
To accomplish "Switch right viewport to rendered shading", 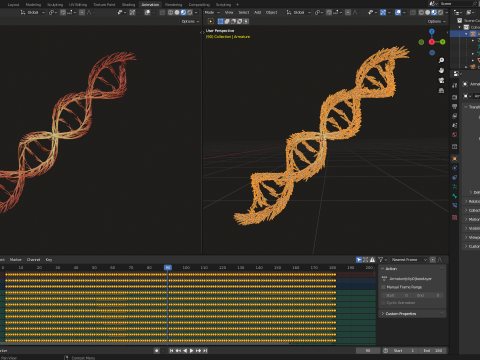I will pos(440,12).
